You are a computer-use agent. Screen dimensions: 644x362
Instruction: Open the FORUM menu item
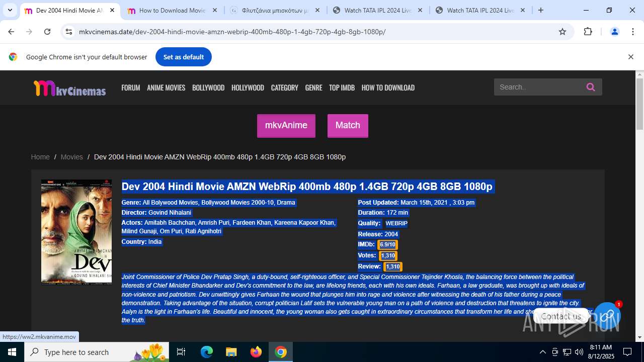coord(131,87)
